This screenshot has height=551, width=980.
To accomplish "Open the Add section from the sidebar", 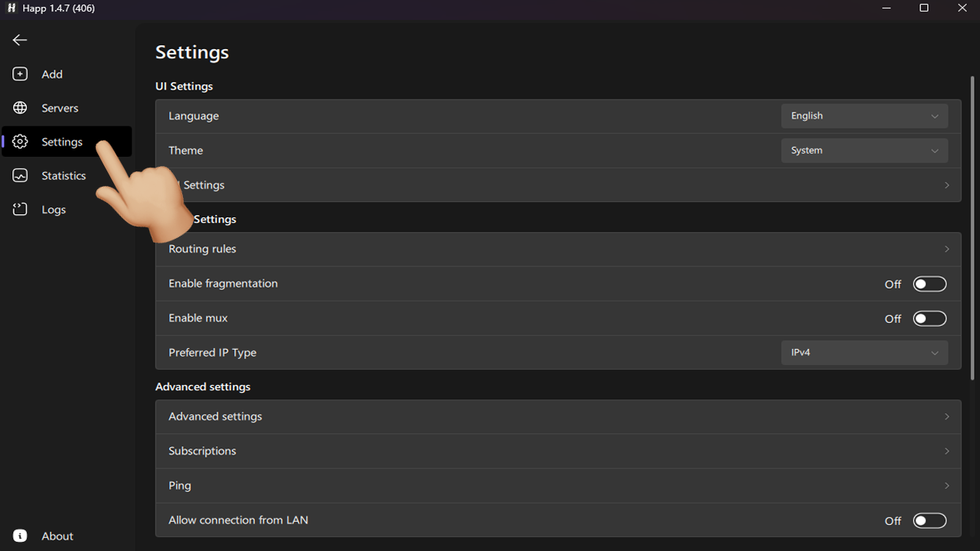I will (x=51, y=73).
